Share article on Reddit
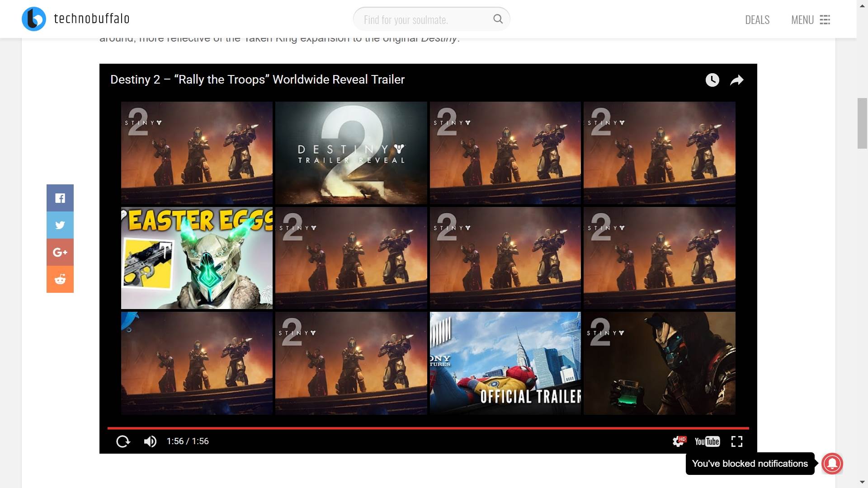Image resolution: width=868 pixels, height=488 pixels. click(x=60, y=279)
